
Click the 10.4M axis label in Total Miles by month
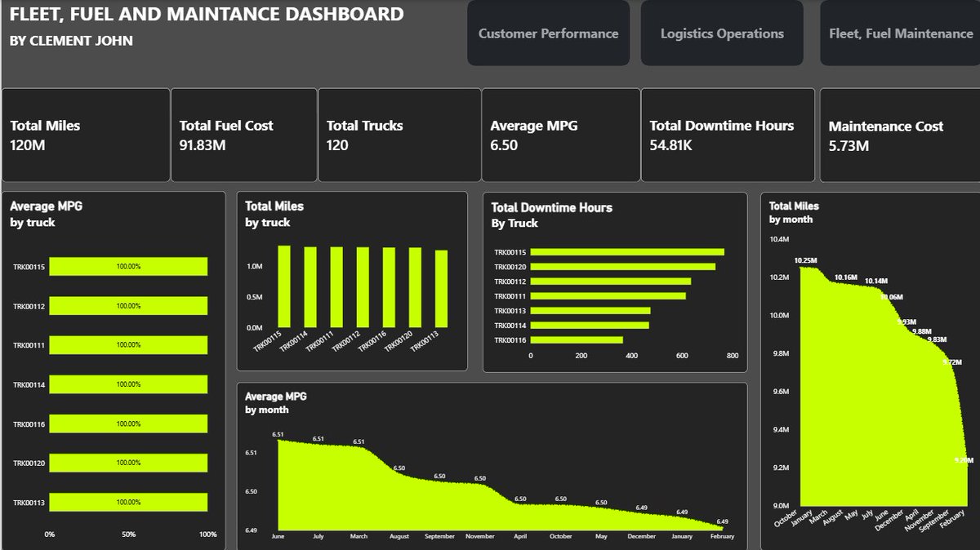point(779,239)
